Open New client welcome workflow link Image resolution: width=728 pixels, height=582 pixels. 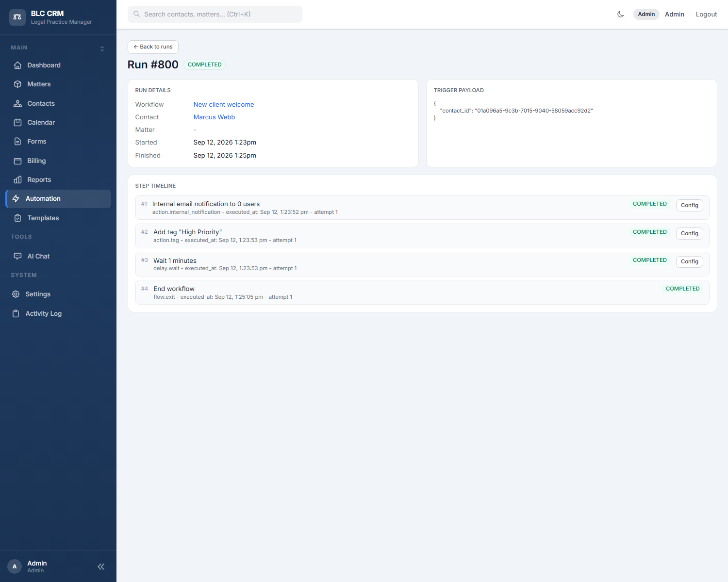[224, 104]
